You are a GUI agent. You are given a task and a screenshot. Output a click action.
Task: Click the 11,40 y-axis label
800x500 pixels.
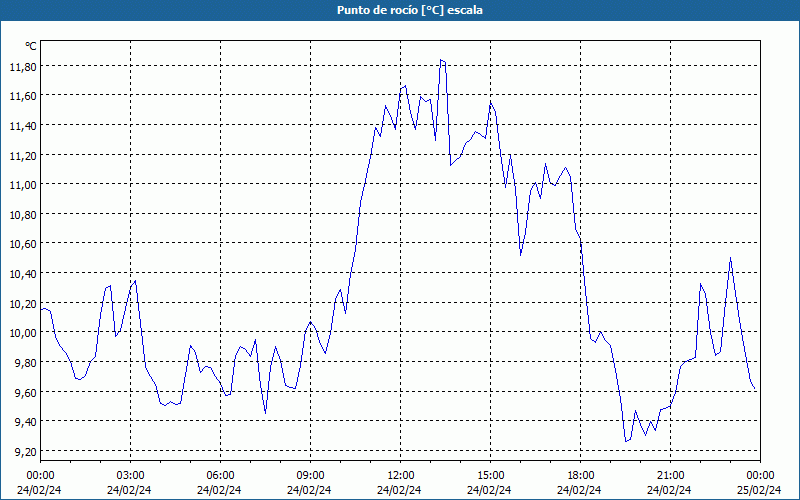[x=23, y=126]
